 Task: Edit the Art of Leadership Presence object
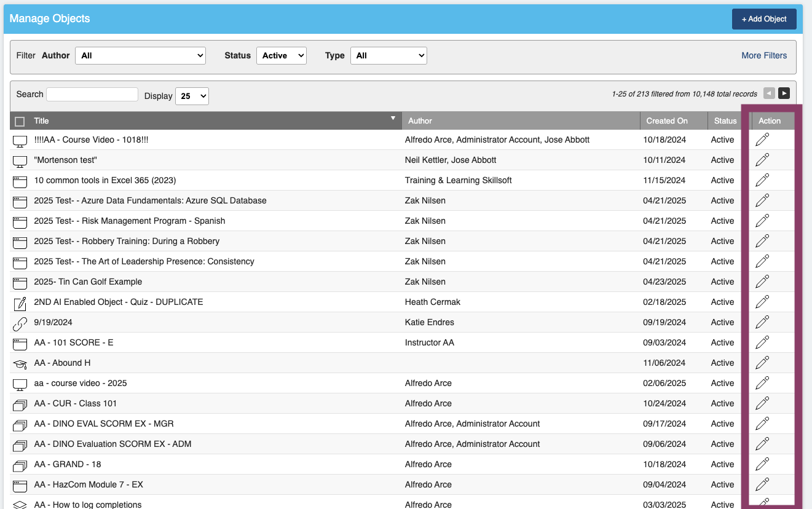(x=762, y=261)
